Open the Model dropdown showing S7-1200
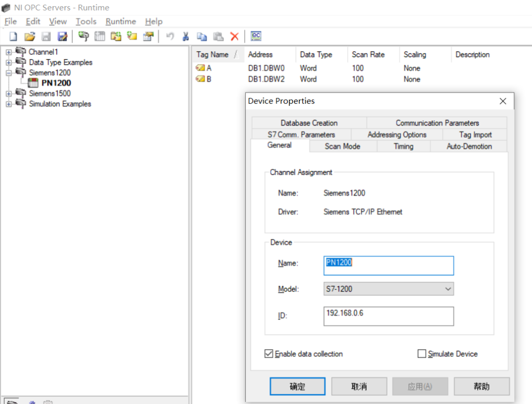 pyautogui.click(x=389, y=289)
